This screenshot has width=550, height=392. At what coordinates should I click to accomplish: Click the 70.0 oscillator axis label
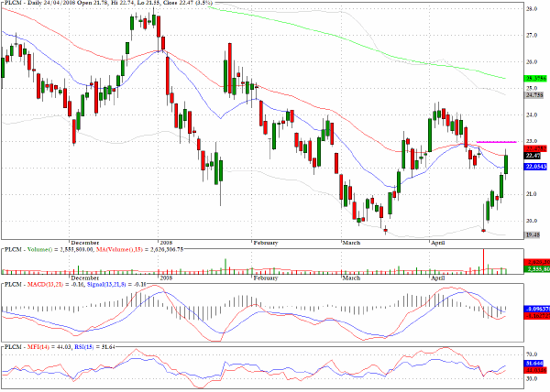(532, 354)
